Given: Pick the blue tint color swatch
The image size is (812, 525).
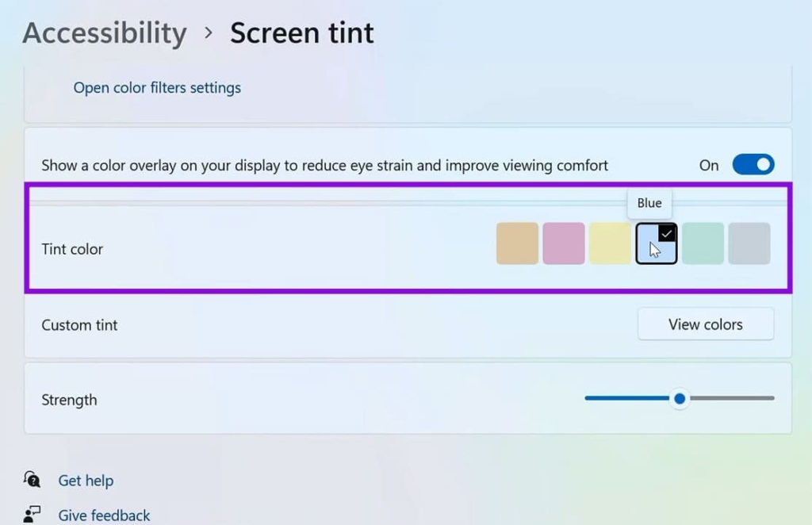Looking at the screenshot, I should (x=656, y=243).
